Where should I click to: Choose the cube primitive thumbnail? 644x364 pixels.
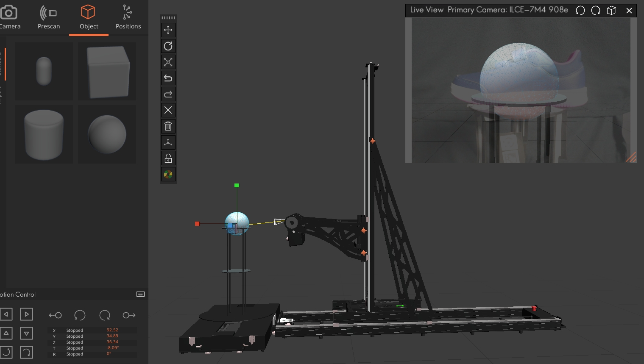coord(107,72)
